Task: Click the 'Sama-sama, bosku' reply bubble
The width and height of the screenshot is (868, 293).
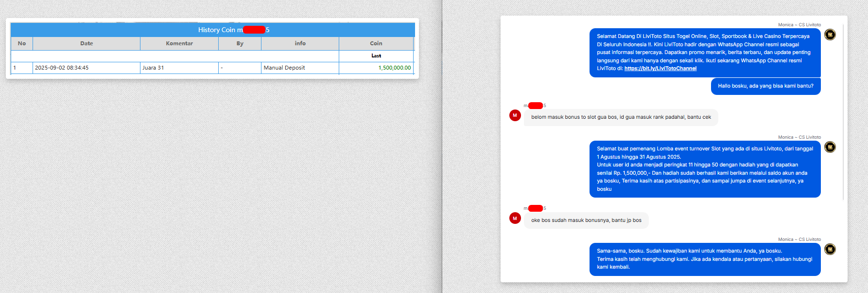Action: coord(705,259)
